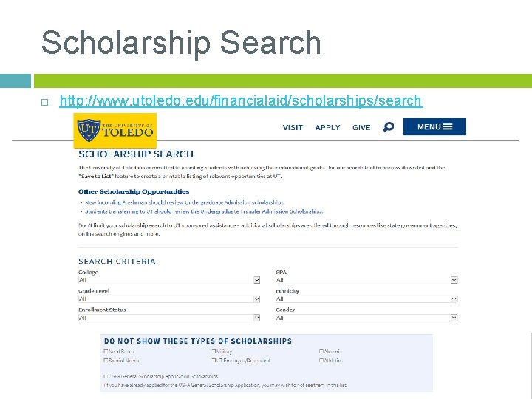The height and width of the screenshot is (399, 532).
Task: Open the search magnifier icon
Action: 389,127
